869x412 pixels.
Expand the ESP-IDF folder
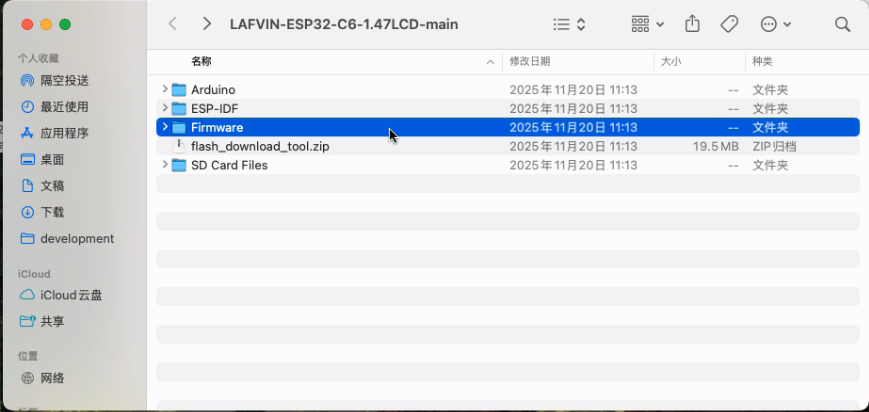(x=165, y=108)
